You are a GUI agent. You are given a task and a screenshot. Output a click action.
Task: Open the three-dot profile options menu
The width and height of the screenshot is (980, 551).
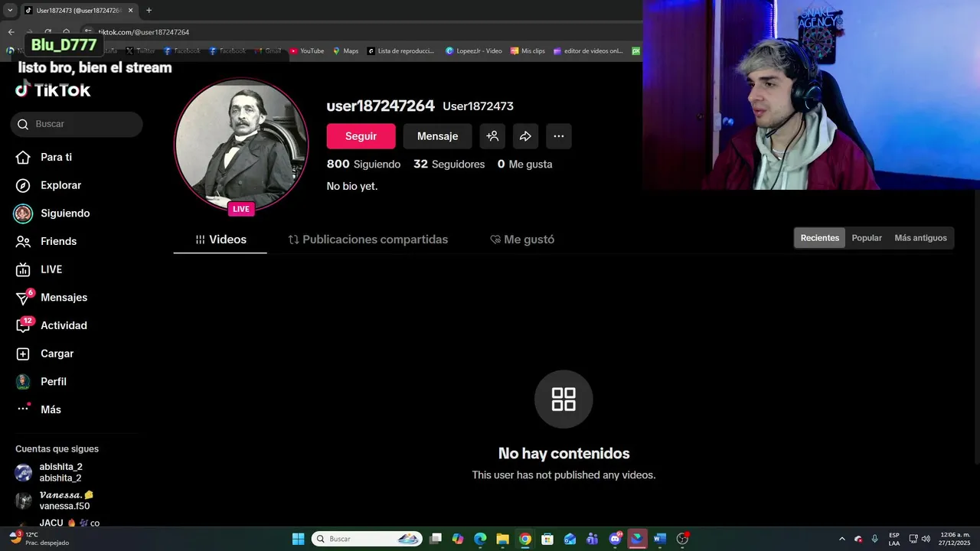pyautogui.click(x=559, y=136)
